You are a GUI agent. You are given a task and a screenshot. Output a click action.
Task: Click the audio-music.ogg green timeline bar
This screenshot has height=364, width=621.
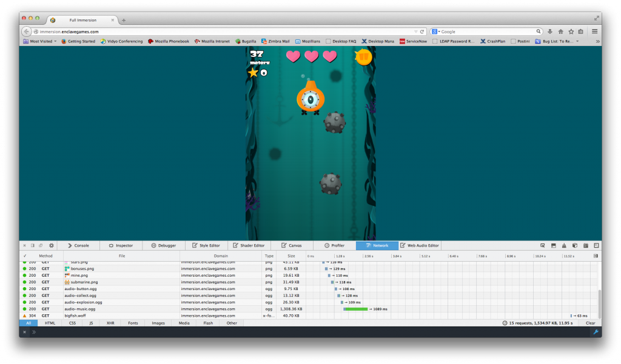355,309
